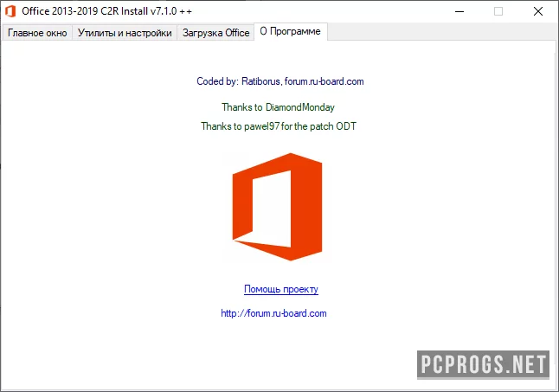Click the 'Coded by: Ratiborus' text
The height and width of the screenshot is (392, 559).
[238, 81]
